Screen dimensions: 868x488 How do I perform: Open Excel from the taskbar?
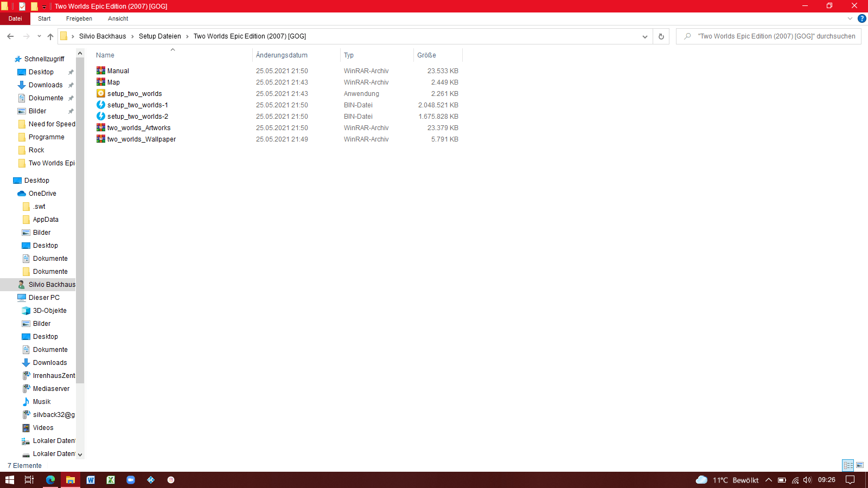pos(111,480)
